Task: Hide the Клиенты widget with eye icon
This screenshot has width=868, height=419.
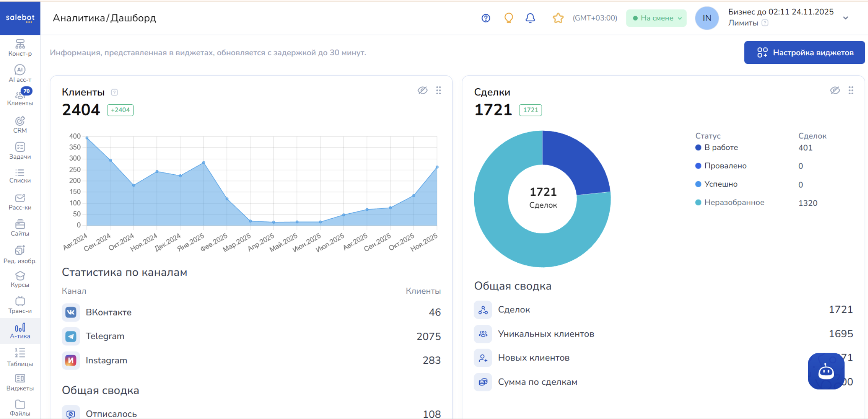Action: pos(423,91)
